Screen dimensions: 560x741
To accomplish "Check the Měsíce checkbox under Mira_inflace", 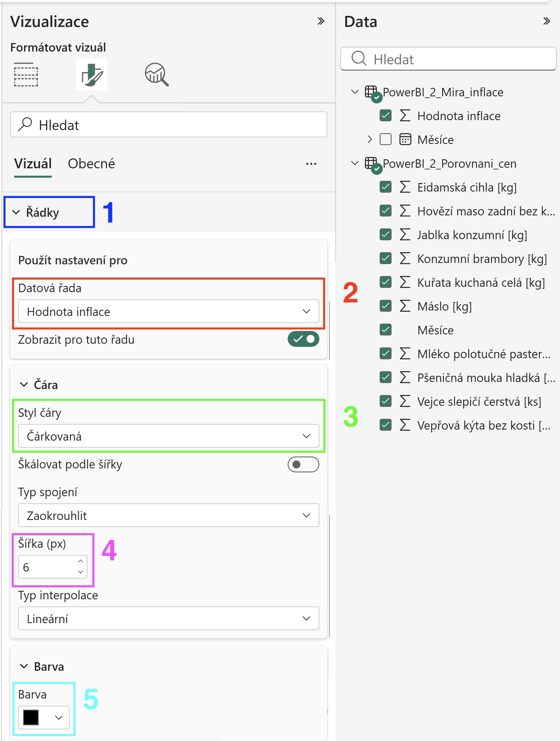I will [386, 139].
